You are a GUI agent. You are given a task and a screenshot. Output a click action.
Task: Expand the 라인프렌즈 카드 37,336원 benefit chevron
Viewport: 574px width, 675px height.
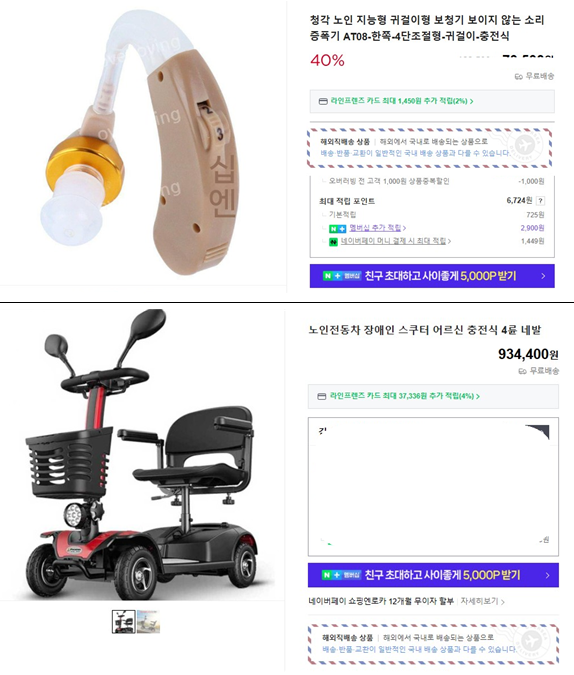click(478, 396)
